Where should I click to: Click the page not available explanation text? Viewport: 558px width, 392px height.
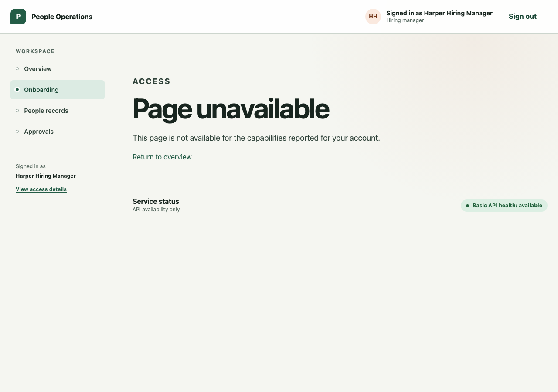pos(256,138)
